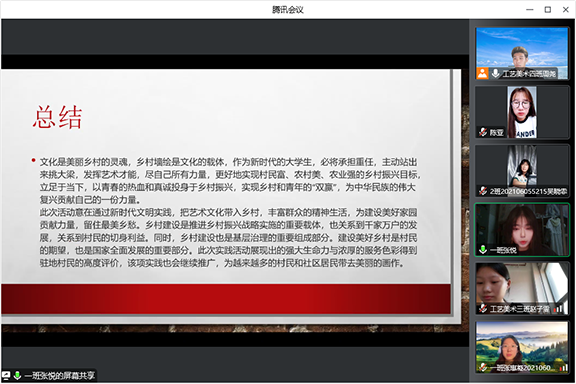The width and height of the screenshot is (576, 384).
Task: Select the bottom participant with mountain background
Action: pos(522,347)
